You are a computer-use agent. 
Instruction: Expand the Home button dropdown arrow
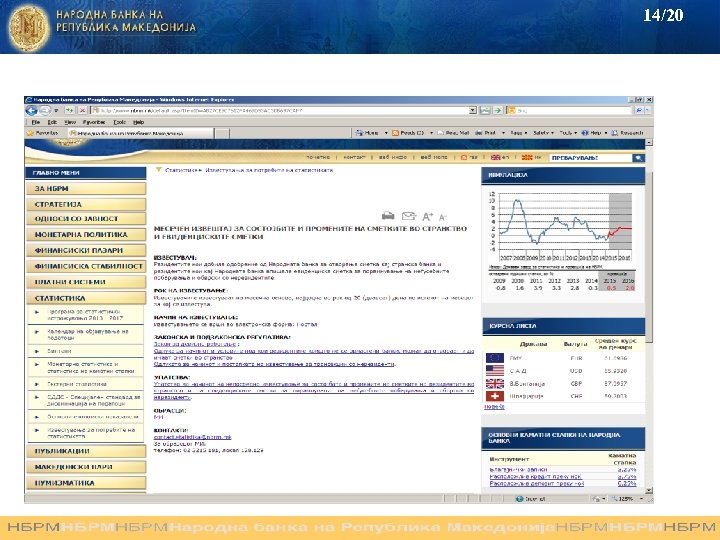tap(386, 133)
